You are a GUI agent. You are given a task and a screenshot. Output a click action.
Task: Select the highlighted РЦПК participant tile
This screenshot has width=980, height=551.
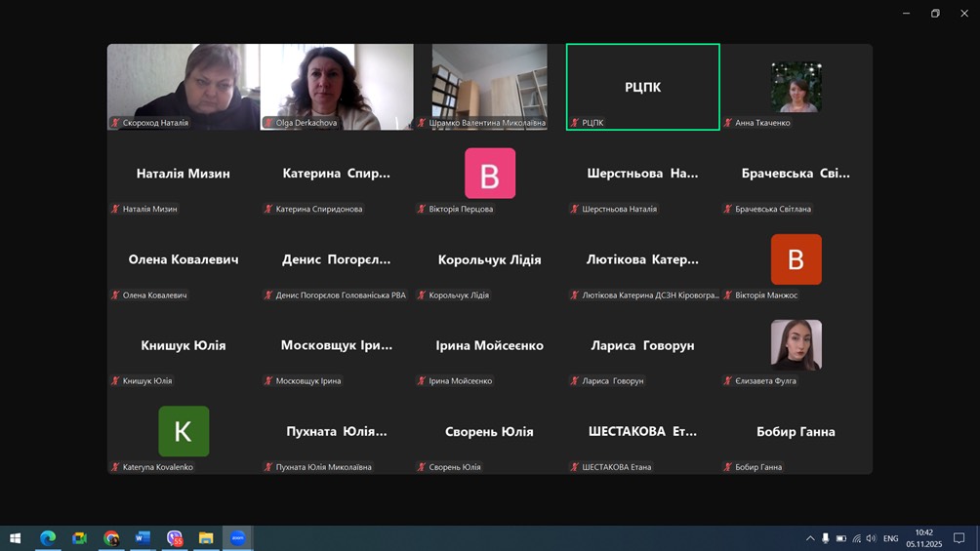tap(642, 87)
